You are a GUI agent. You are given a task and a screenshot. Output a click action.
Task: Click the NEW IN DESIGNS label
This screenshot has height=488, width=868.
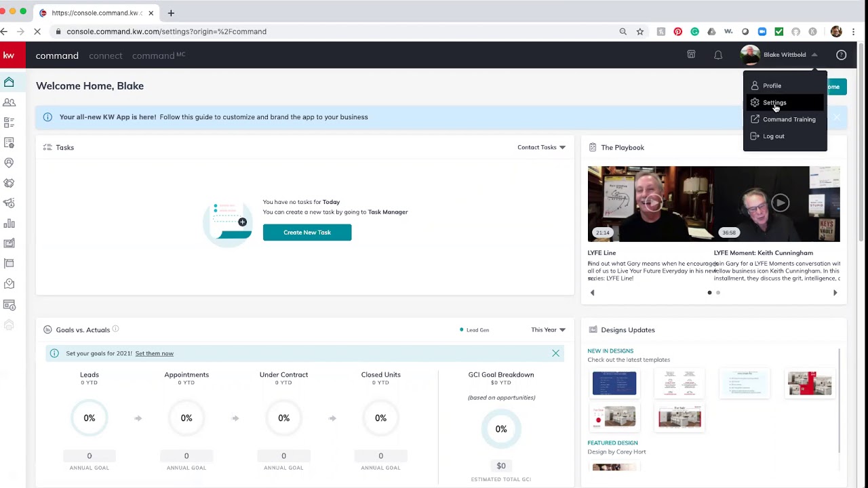pos(610,351)
